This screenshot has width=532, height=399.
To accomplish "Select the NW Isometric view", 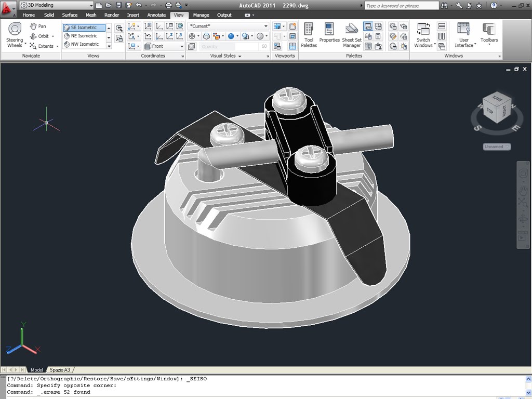I will click(84, 44).
